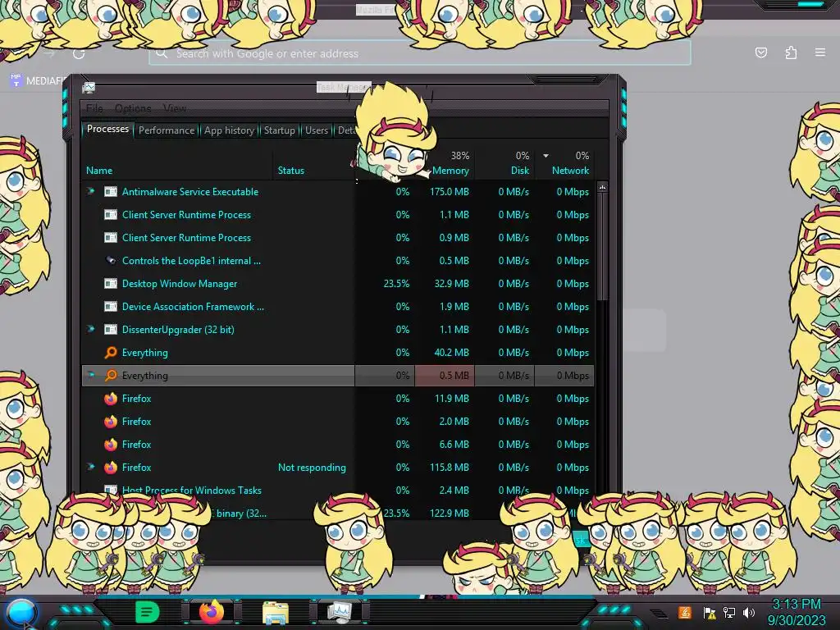This screenshot has width=840, height=630.
Task: Open the network tray icon
Action: 729,612
